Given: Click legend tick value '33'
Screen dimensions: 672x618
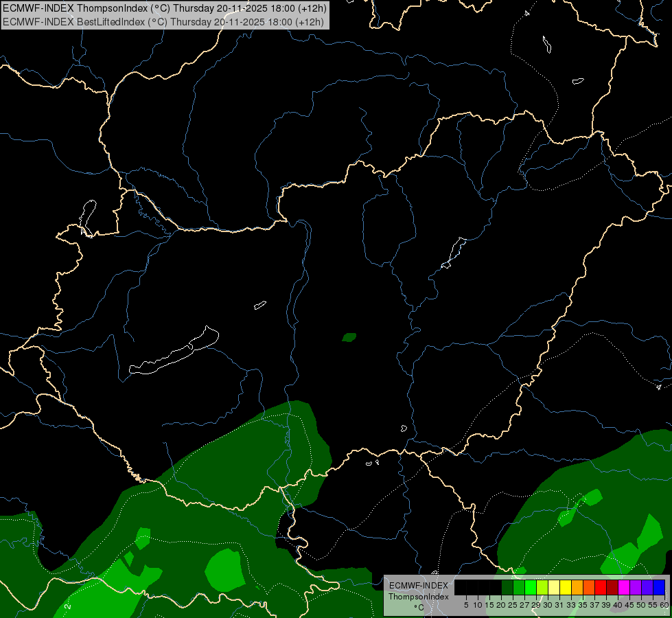Looking at the screenshot, I should [x=571, y=605].
